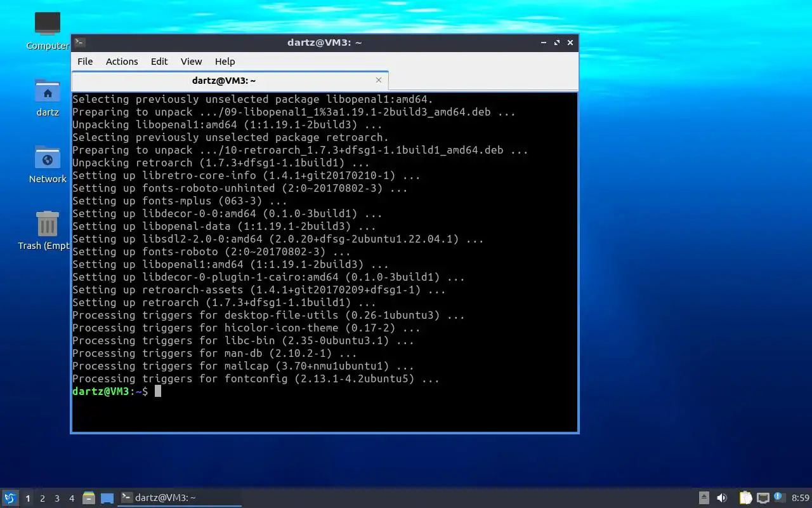This screenshot has height=508, width=812.
Task: Click 'Setting up libopenal-data' line
Action: pos(224,226)
